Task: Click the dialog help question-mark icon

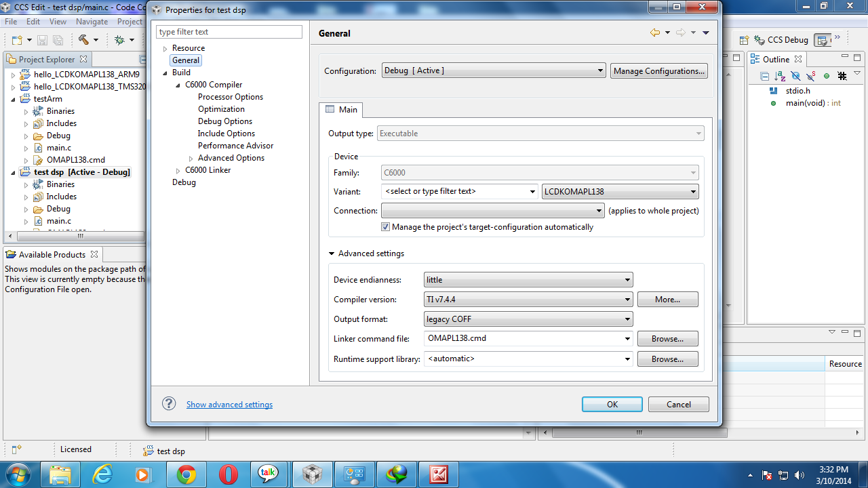Action: 169,404
